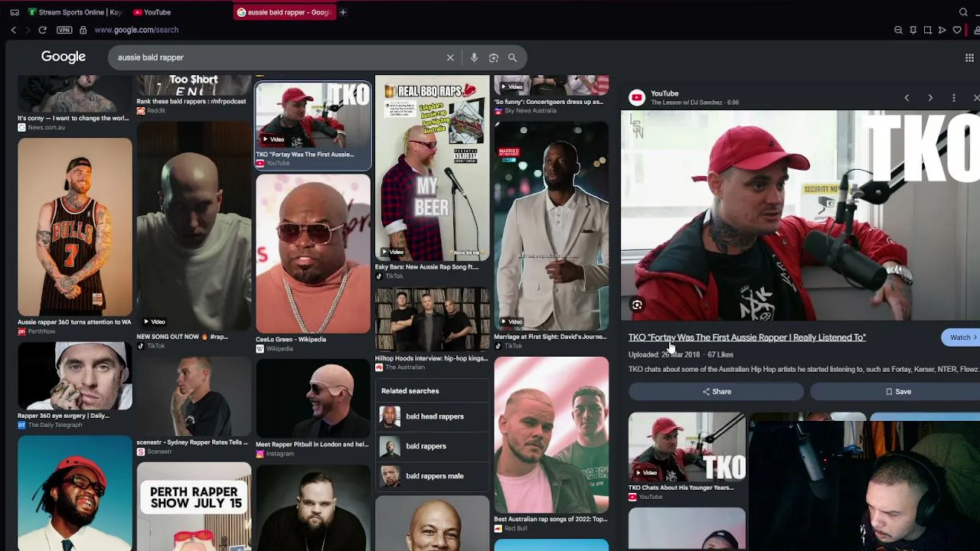Image resolution: width=980 pixels, height=551 pixels.
Task: Click the "'So funny': Concertgoers" caption
Action: coord(550,101)
